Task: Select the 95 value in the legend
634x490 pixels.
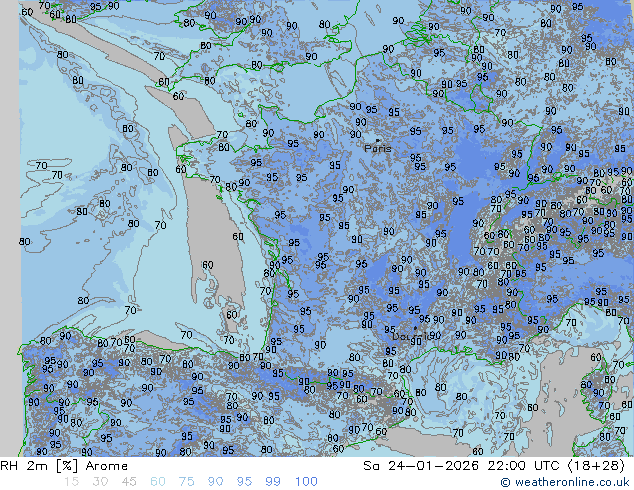Action: (x=244, y=482)
